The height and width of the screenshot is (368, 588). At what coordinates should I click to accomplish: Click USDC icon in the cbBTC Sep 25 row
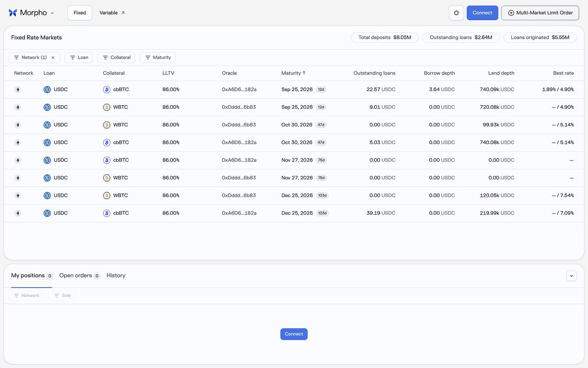(x=47, y=90)
